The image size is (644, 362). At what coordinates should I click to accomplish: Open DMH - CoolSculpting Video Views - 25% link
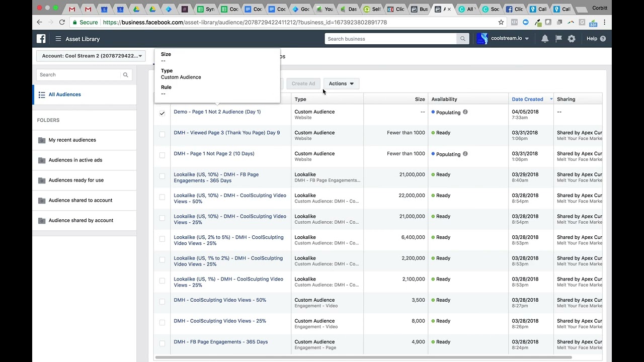click(220, 321)
